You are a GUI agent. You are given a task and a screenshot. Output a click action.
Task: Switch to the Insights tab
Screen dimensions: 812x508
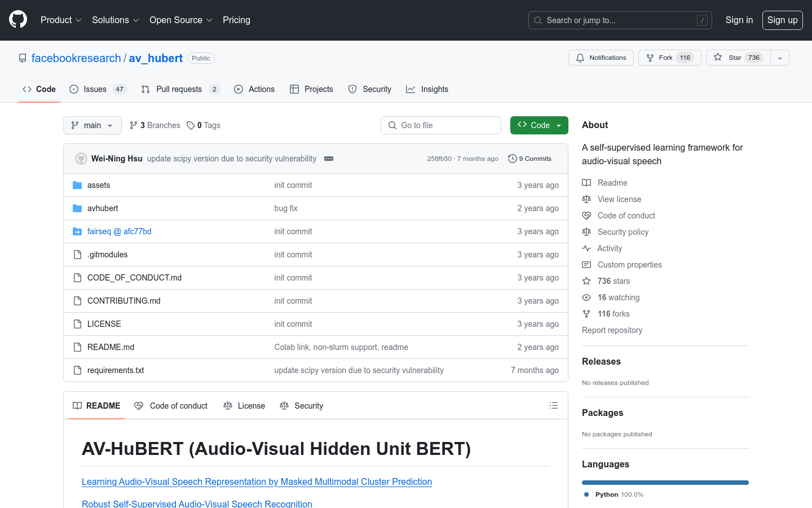427,89
